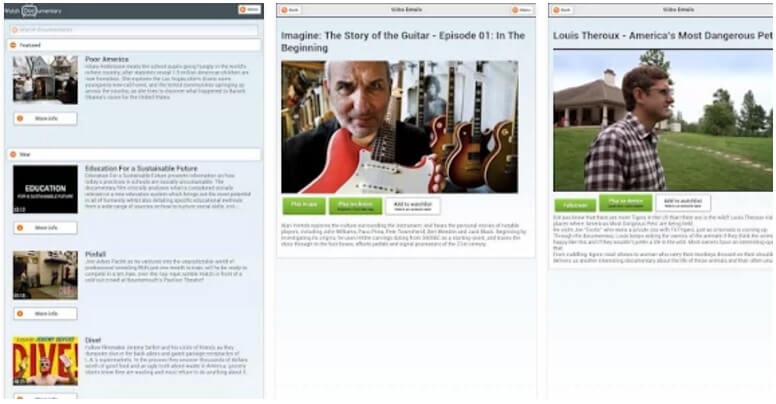Go Back from the Louis Theroux details
Image resolution: width=776 pixels, height=404 pixels.
[x=562, y=9]
